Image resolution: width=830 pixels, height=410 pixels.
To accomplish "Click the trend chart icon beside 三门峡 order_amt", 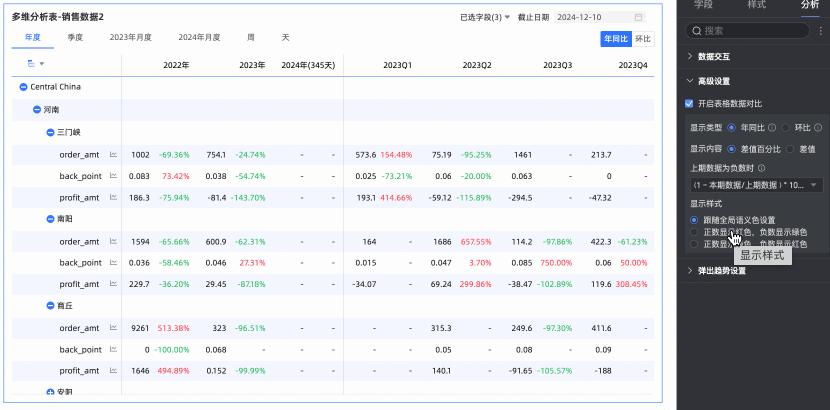I will [113, 155].
